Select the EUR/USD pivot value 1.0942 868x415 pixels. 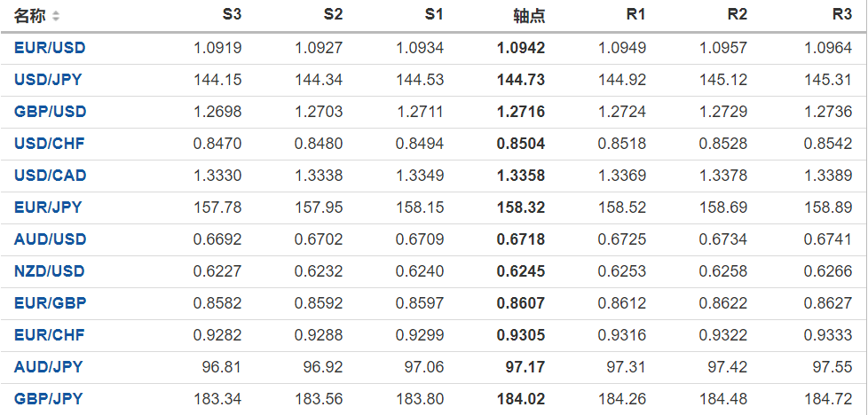(x=522, y=48)
